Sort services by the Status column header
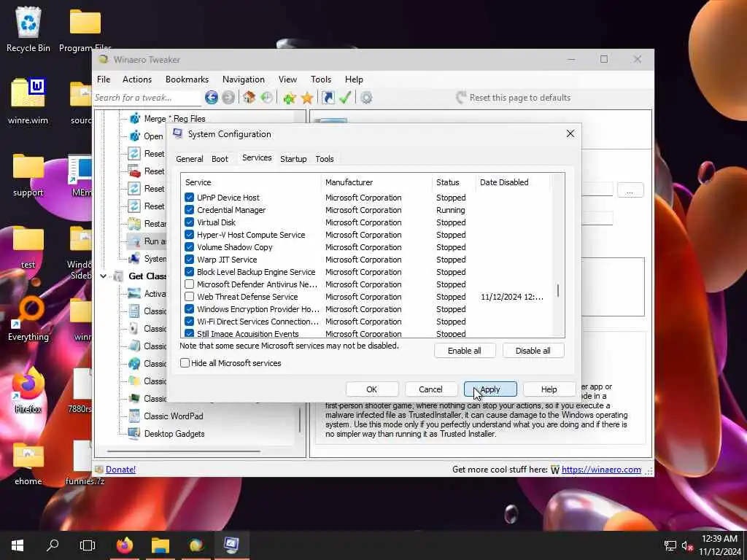 pyautogui.click(x=453, y=182)
